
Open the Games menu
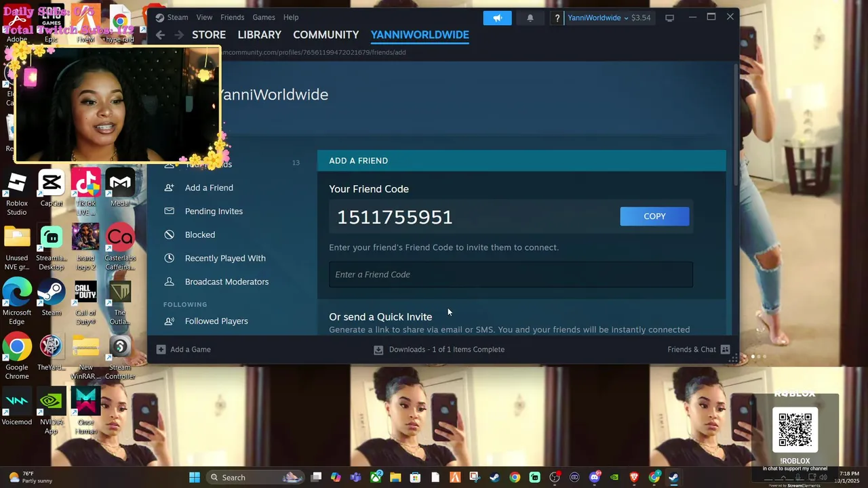click(264, 18)
